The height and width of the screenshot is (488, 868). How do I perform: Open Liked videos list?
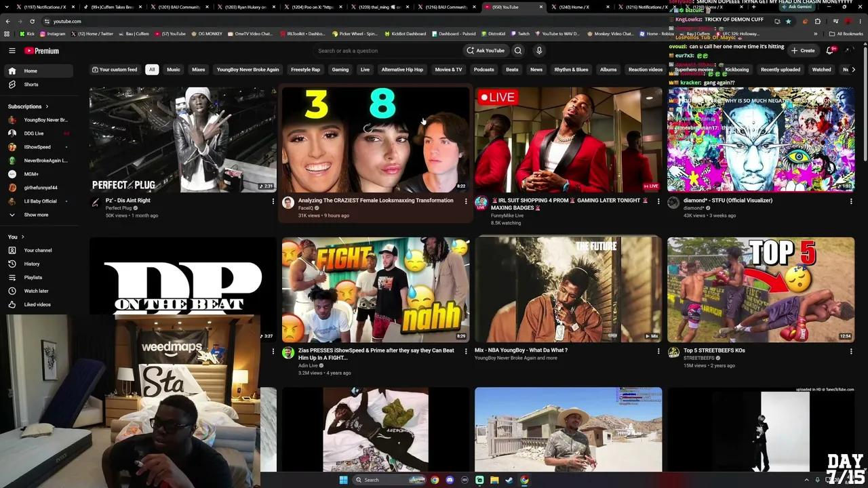[39, 304]
